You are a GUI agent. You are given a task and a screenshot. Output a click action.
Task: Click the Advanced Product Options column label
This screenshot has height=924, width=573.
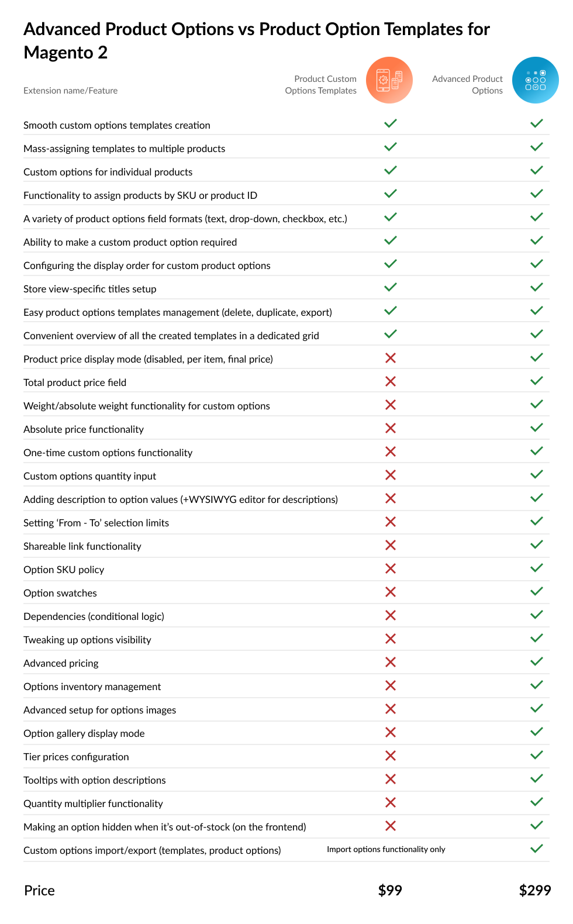pyautogui.click(x=467, y=85)
